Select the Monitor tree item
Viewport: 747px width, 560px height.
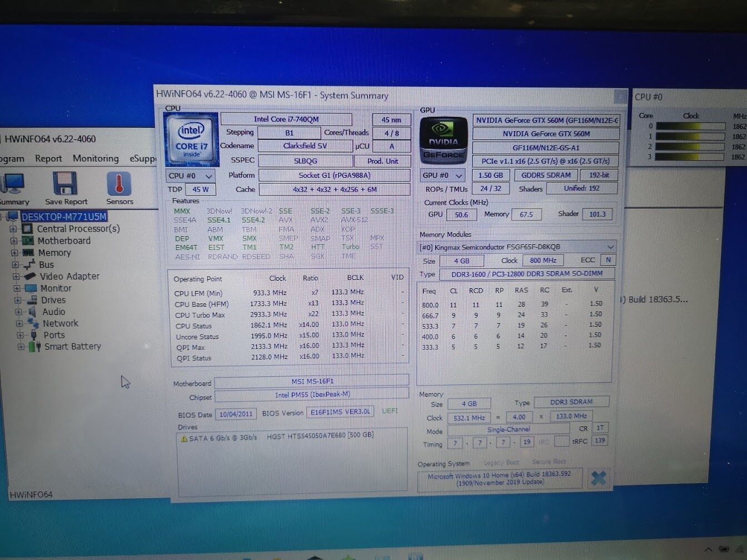[56, 288]
